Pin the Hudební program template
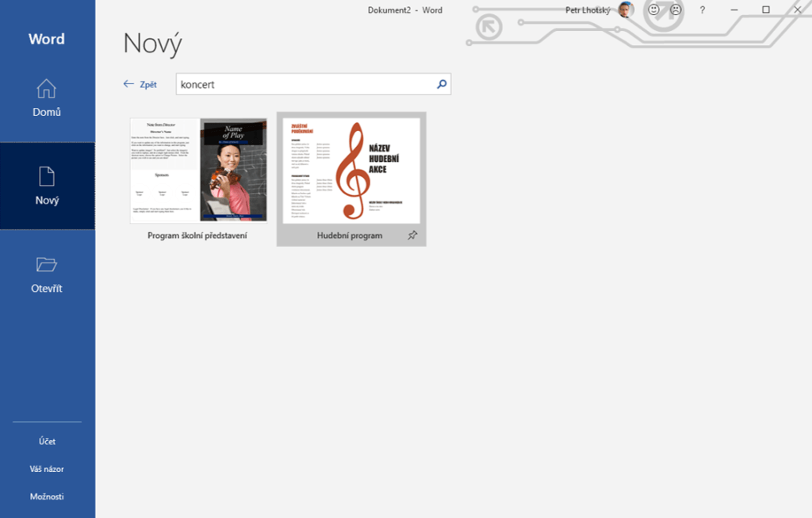Viewport: 812px width, 518px height. 412,236
